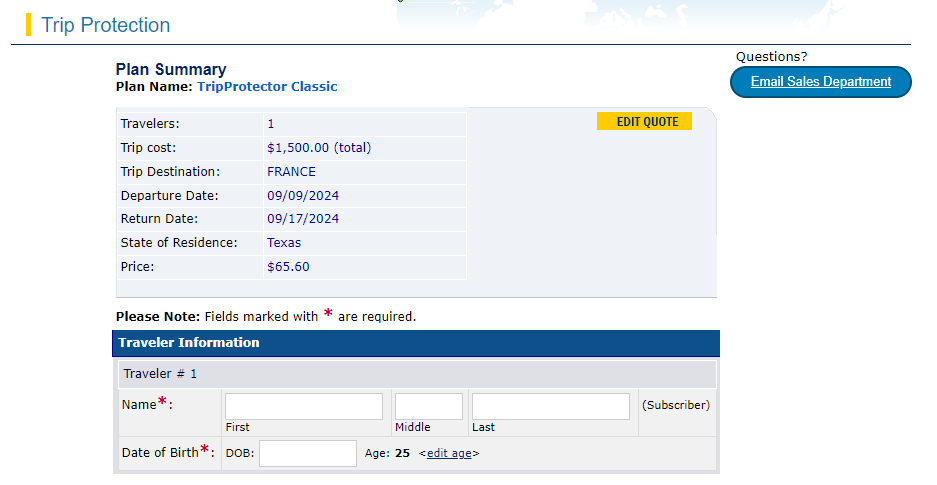Select the destination value FRANCE
The image size is (937, 485).
291,171
